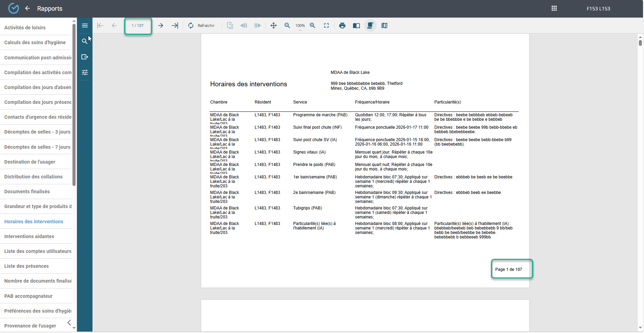Click the page number input field
The image size is (644, 333).
pyautogui.click(x=138, y=26)
